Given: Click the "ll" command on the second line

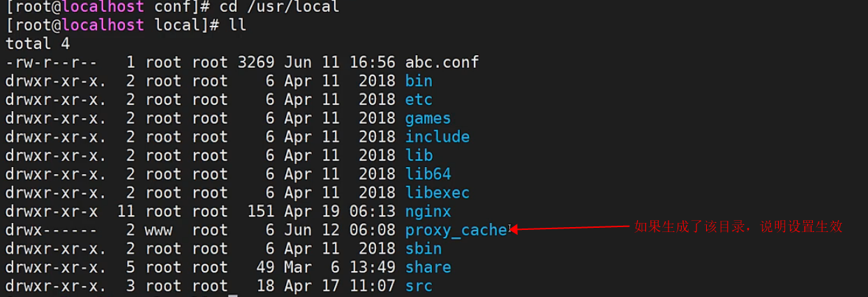Looking at the screenshot, I should 237,25.
